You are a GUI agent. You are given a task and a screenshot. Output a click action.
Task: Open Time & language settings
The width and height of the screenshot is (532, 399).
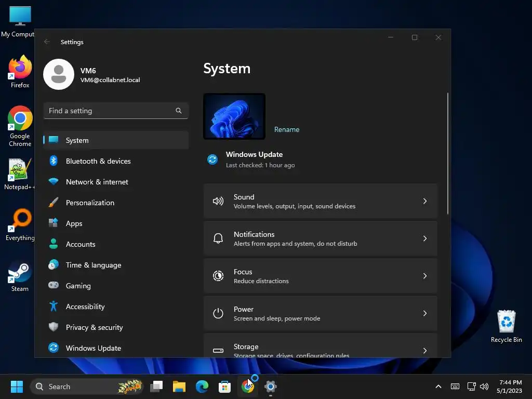pyautogui.click(x=116, y=265)
